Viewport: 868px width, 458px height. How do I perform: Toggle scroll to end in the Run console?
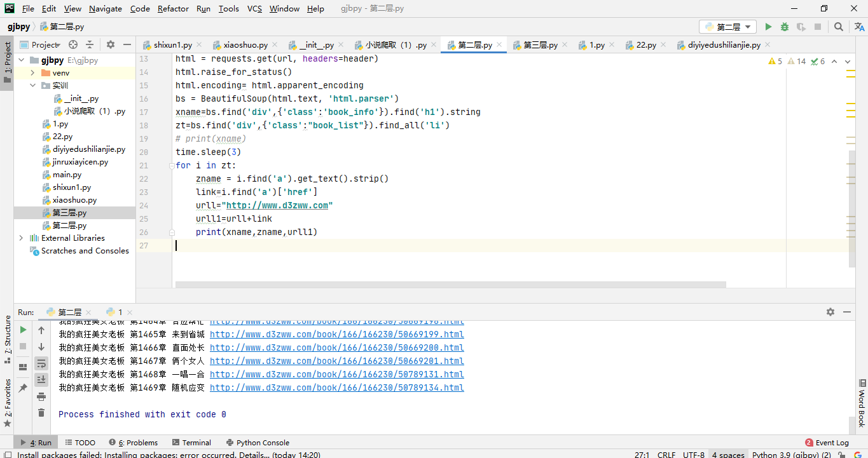(x=41, y=379)
